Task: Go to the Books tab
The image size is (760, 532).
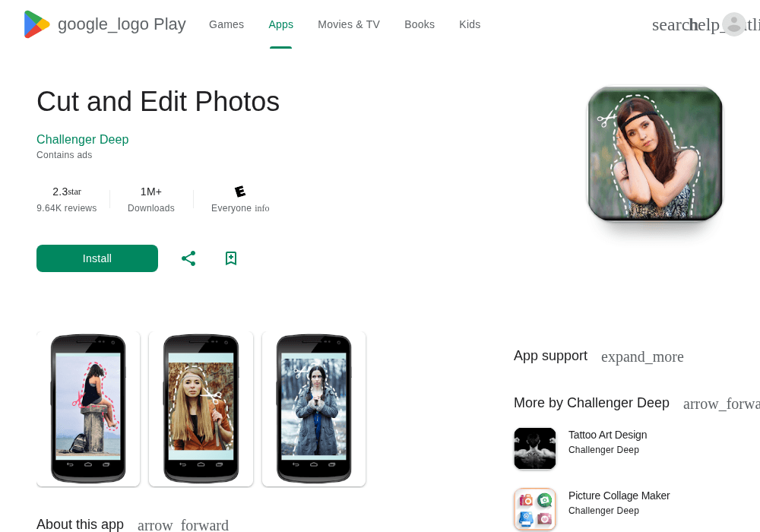Action: (420, 24)
